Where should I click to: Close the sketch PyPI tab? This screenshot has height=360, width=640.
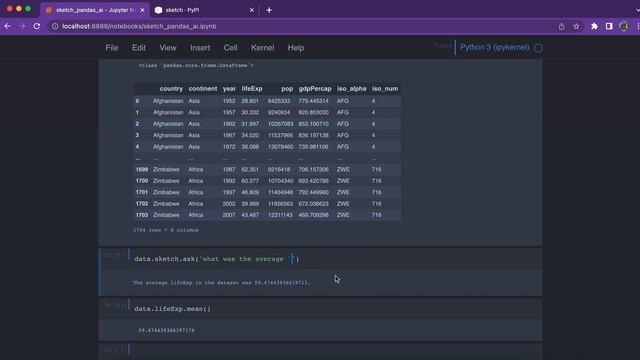click(x=251, y=10)
